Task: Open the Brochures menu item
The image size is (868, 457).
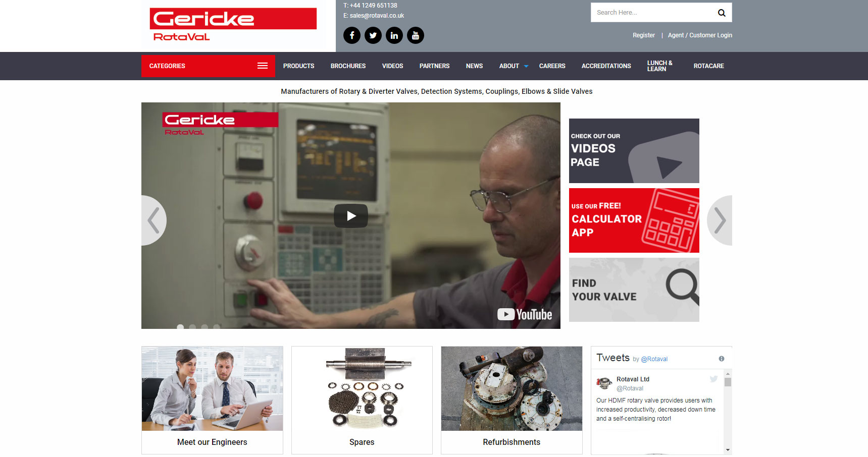Action: [x=348, y=66]
